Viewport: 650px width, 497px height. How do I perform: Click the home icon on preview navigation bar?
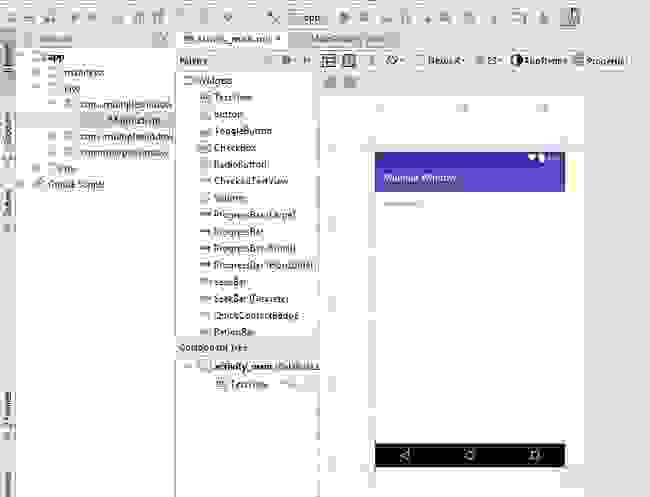(470, 455)
